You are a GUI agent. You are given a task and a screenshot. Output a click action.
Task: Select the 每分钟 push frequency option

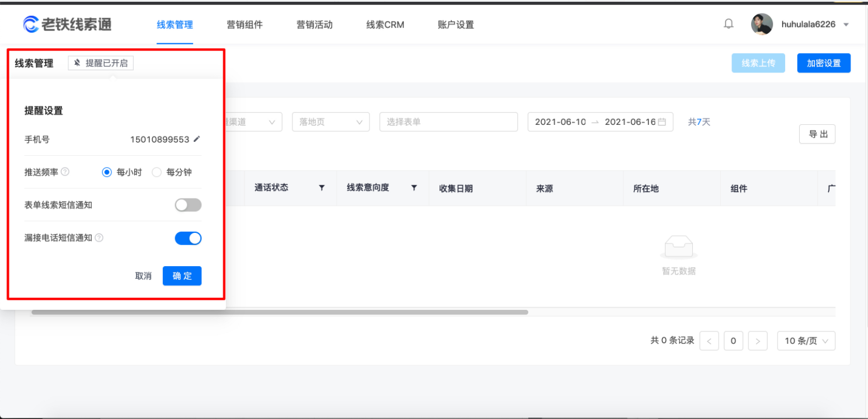point(156,172)
